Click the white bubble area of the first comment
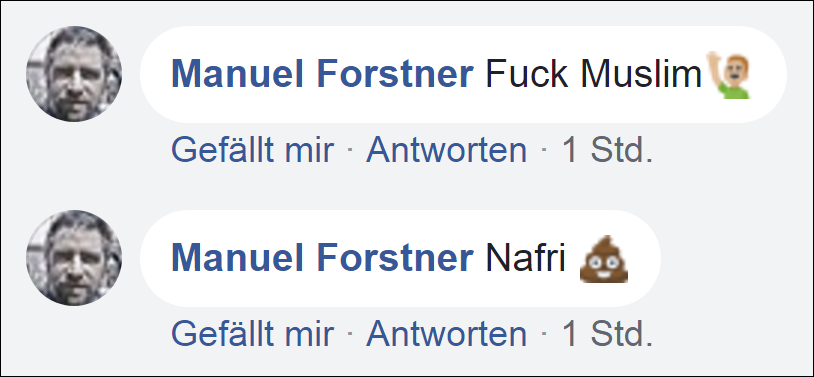Screen dimensions: 814x377 [x=463, y=74]
